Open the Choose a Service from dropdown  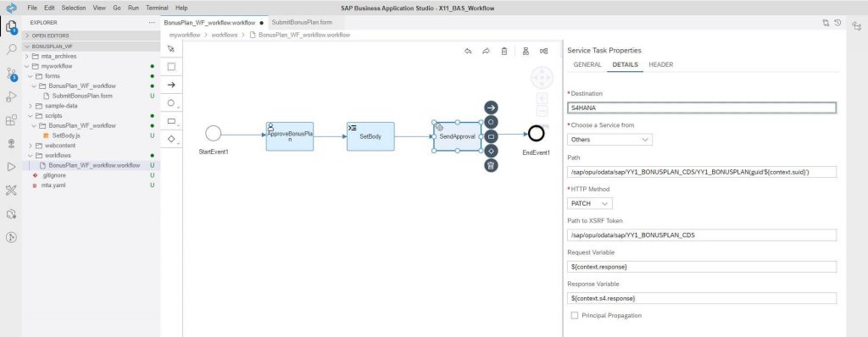pos(609,140)
